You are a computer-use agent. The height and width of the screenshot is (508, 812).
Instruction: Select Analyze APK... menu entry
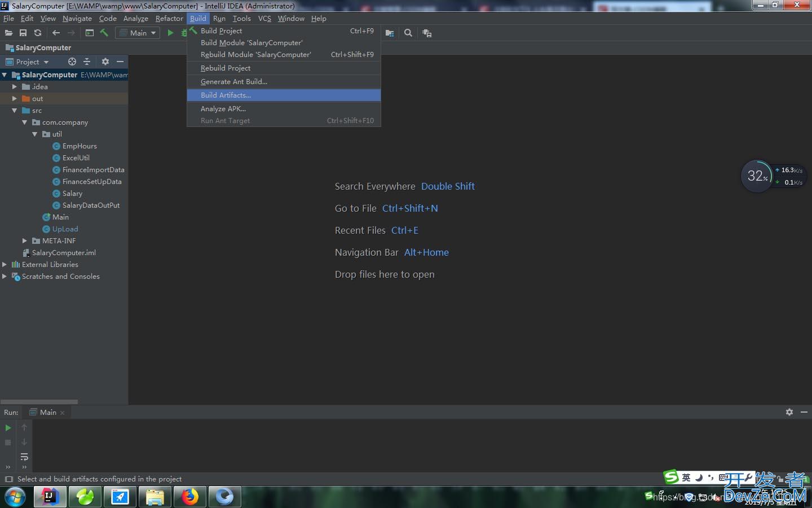[284, 108]
